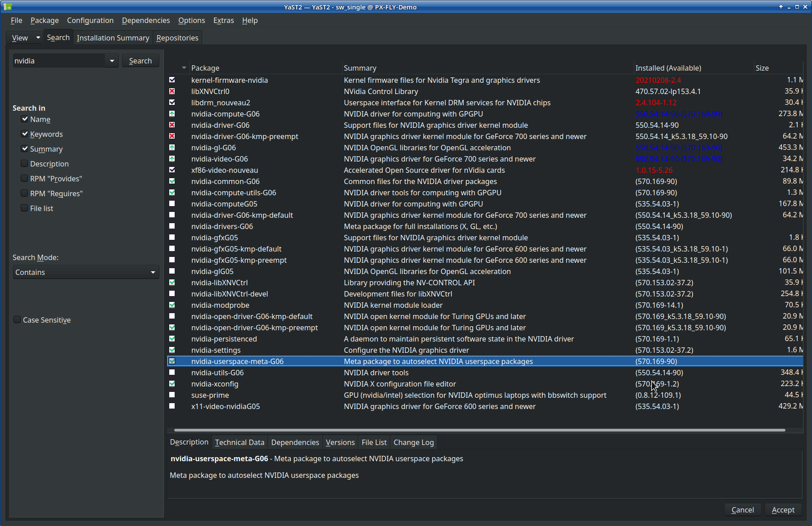Image resolution: width=812 pixels, height=526 pixels.
Task: Click the Search button
Action: [140, 60]
